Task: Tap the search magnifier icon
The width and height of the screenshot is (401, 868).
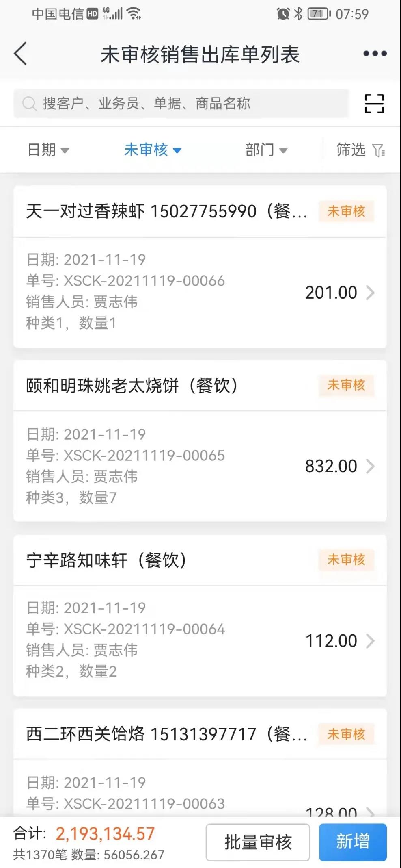Action: click(x=29, y=104)
